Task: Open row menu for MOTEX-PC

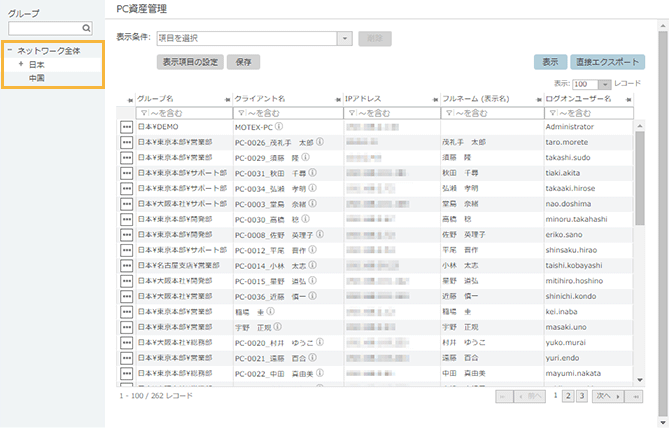Action: tap(127, 128)
